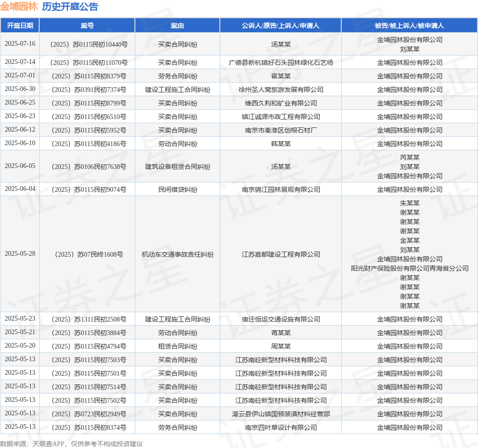478x448 pixels.
Task: Click the 金埔园林 title text
Action: tap(19, 7)
